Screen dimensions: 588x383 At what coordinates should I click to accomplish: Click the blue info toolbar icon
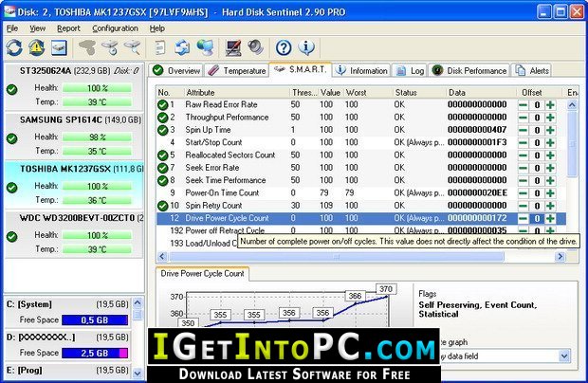[x=306, y=47]
